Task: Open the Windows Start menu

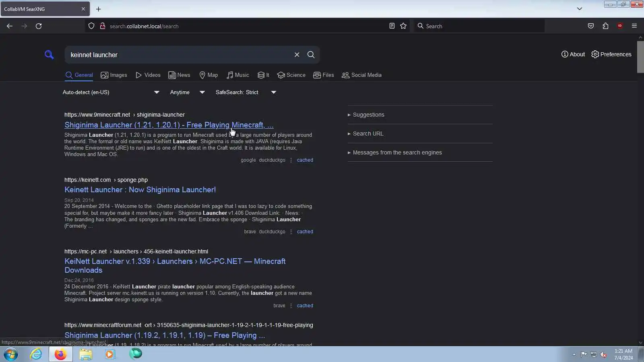Action: [x=11, y=354]
